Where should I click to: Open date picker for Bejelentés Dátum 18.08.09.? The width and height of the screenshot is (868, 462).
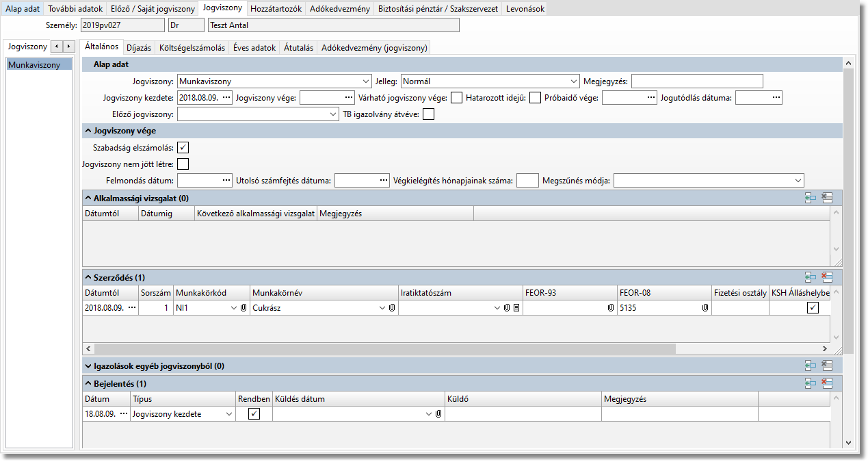tap(124, 414)
